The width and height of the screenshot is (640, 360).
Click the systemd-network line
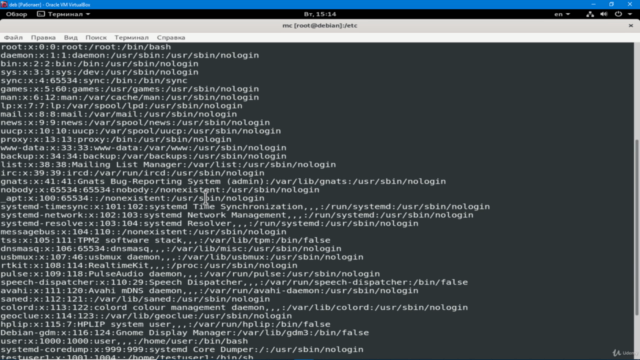point(237,215)
